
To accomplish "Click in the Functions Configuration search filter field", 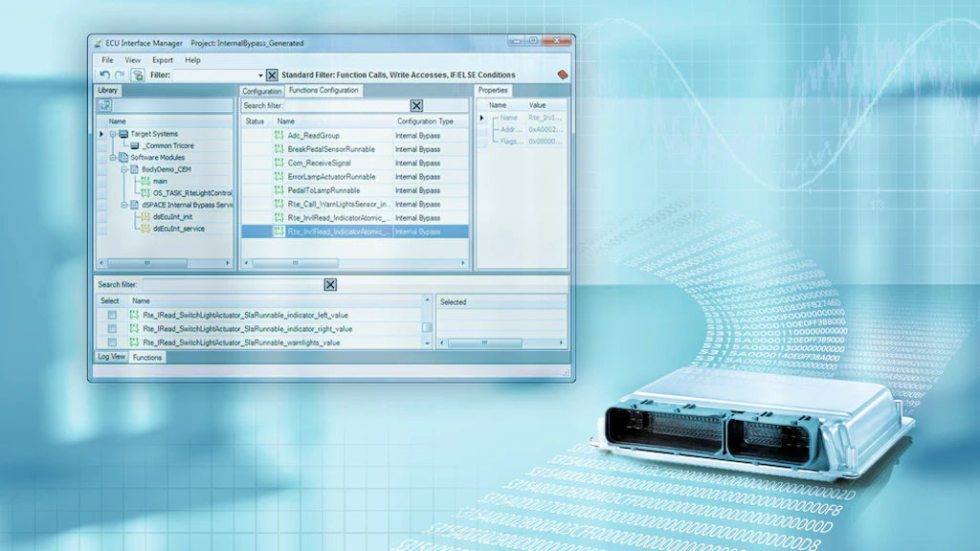I will coord(346,105).
